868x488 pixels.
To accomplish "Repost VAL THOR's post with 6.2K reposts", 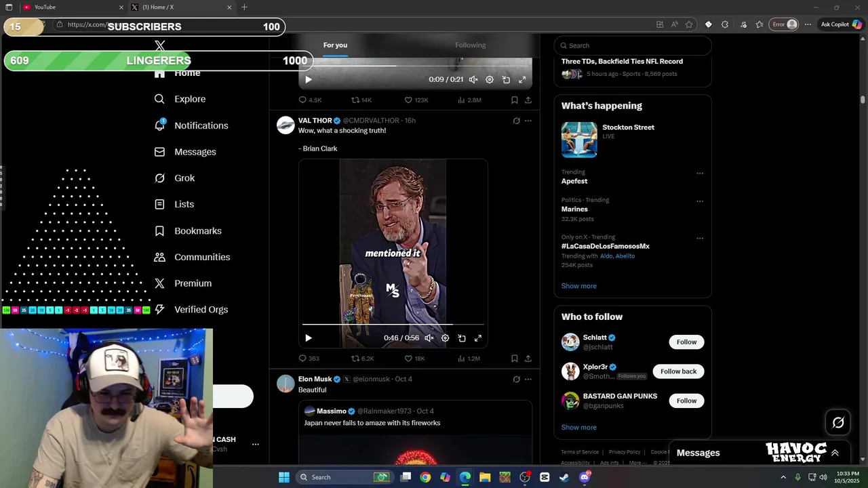I will [362, 359].
